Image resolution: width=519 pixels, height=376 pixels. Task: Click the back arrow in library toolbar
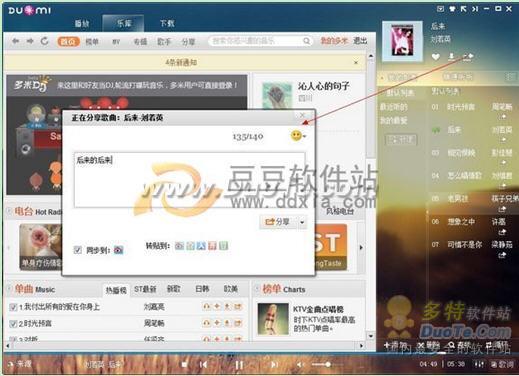tap(15, 41)
